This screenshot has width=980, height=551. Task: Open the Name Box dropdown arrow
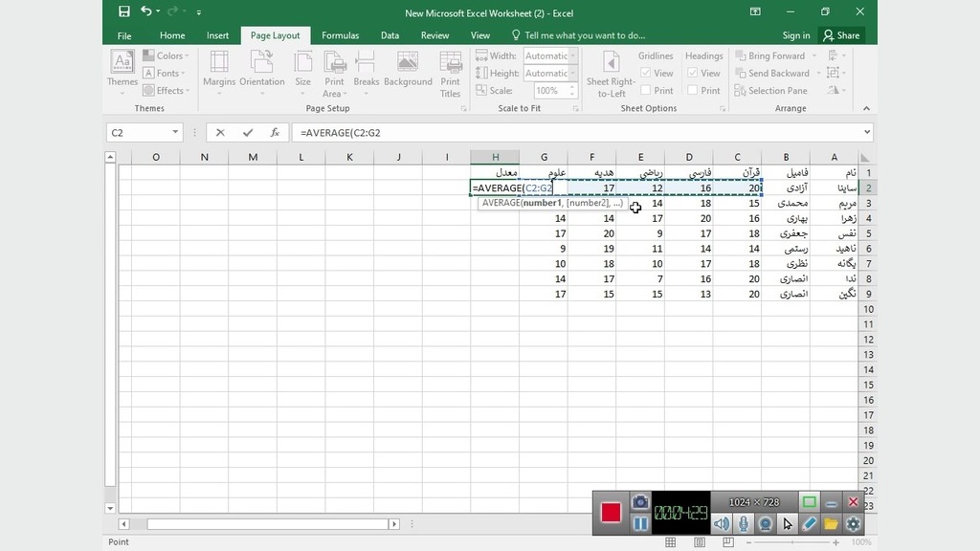pyautogui.click(x=176, y=133)
